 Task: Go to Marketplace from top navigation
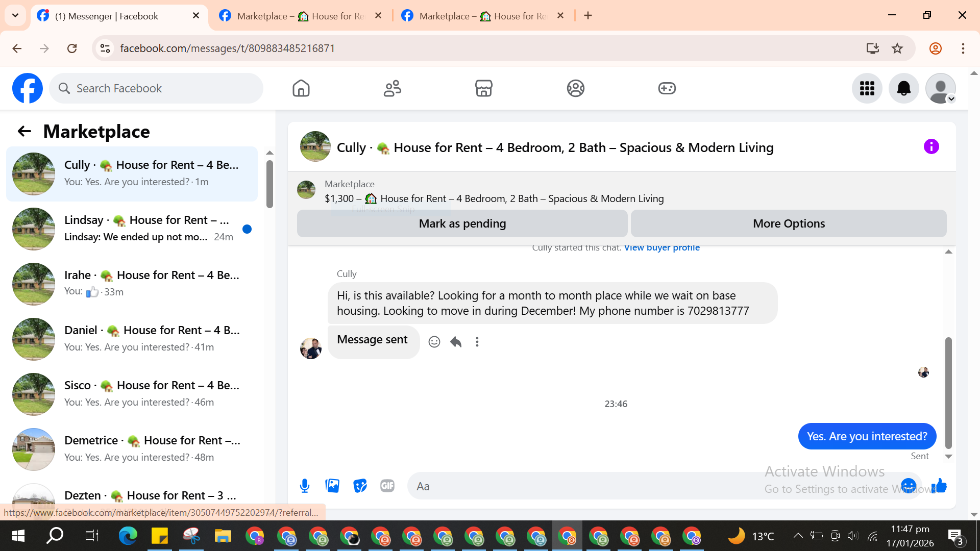(483, 88)
